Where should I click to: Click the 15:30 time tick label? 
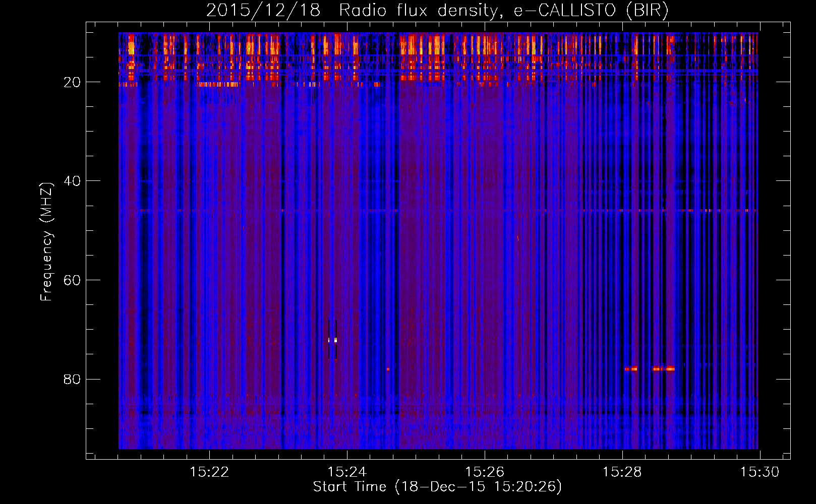coord(759,472)
